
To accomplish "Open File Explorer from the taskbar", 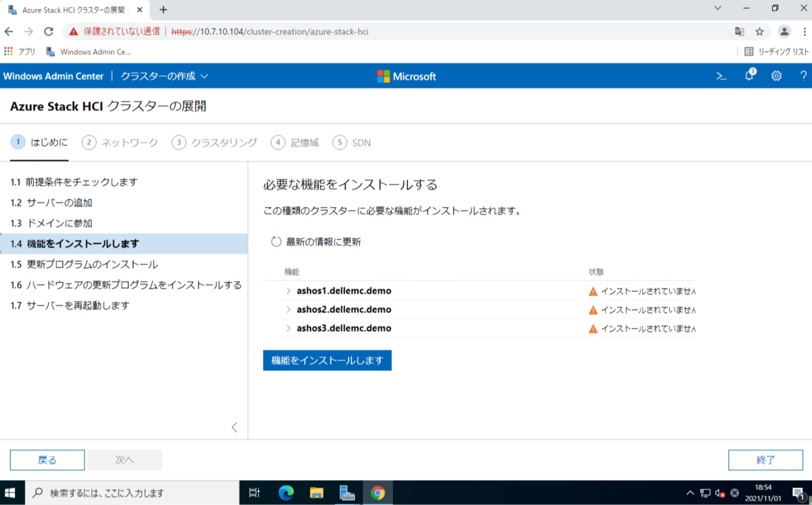I will pyautogui.click(x=317, y=493).
